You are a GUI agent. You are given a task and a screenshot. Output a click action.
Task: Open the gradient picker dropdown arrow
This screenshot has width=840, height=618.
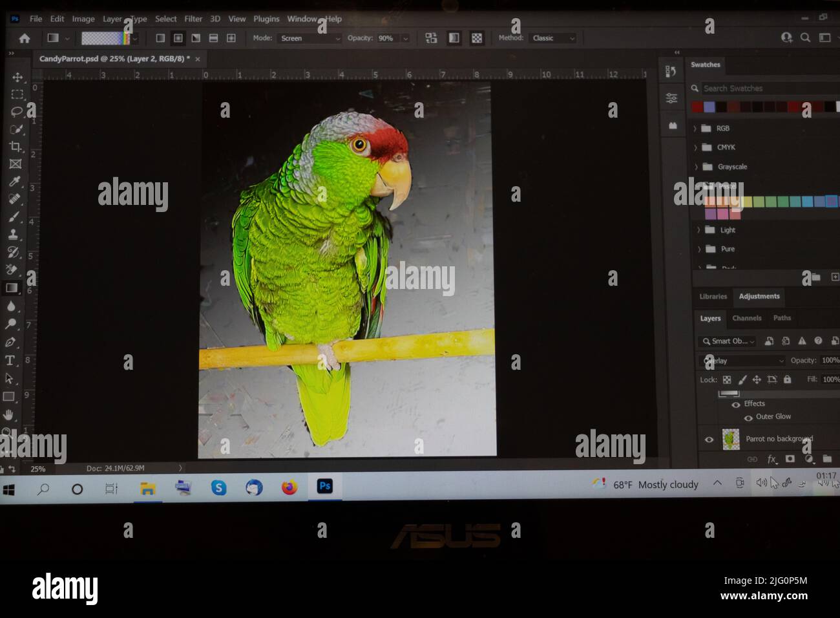pyautogui.click(x=135, y=39)
